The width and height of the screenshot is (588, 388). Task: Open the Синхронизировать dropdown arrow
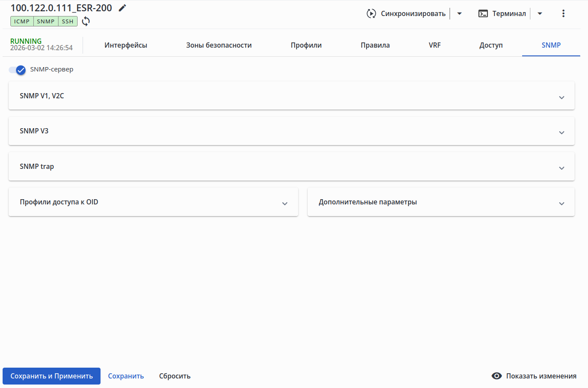[460, 13]
